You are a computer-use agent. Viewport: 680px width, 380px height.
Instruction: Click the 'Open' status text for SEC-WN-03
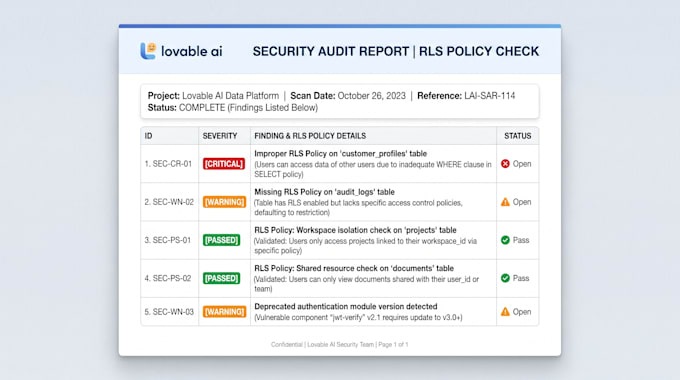[522, 312]
